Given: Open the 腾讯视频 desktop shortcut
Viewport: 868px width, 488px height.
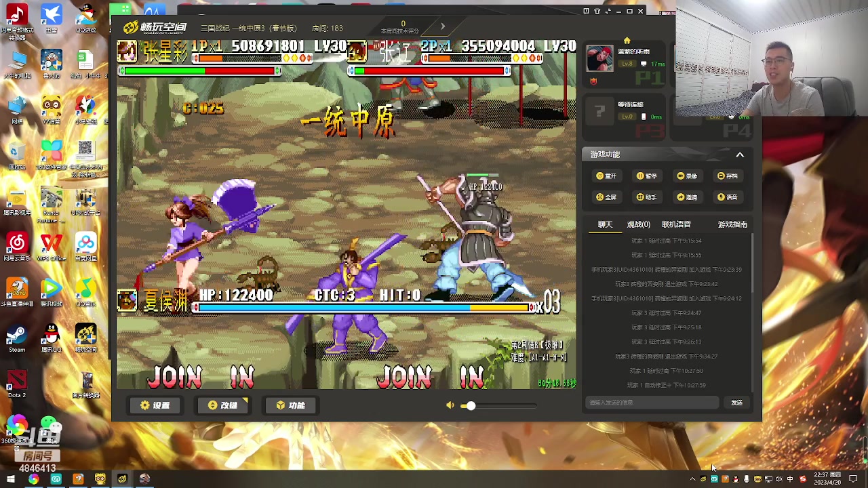Looking at the screenshot, I should click(52, 293).
